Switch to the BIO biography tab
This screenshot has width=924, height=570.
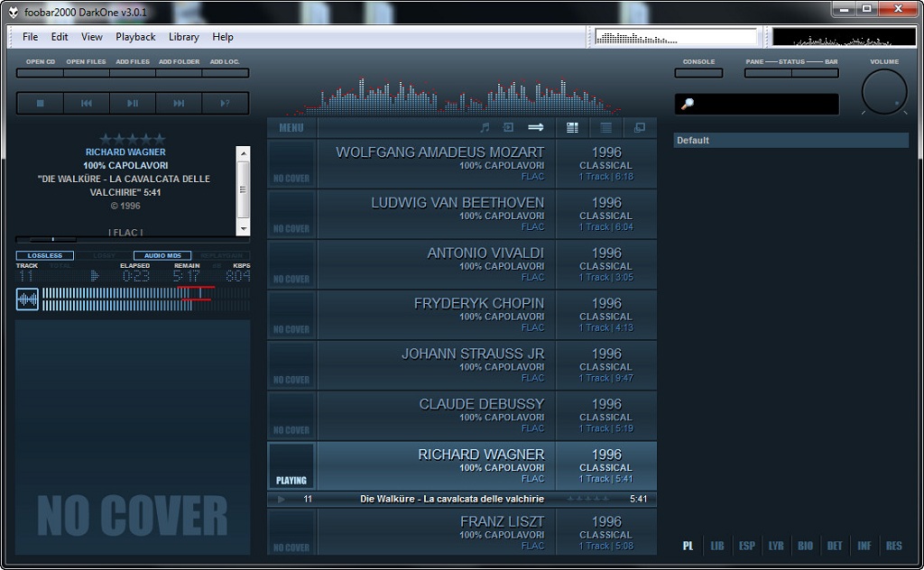pos(806,546)
